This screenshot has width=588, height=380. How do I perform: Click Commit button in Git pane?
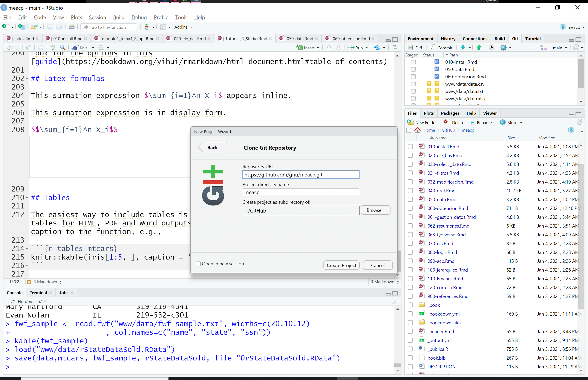pyautogui.click(x=441, y=48)
